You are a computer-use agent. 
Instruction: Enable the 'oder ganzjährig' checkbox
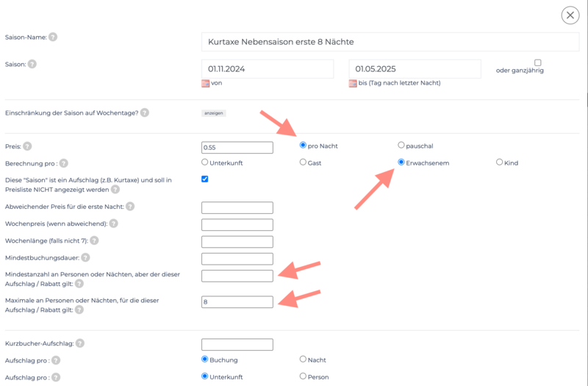point(538,62)
